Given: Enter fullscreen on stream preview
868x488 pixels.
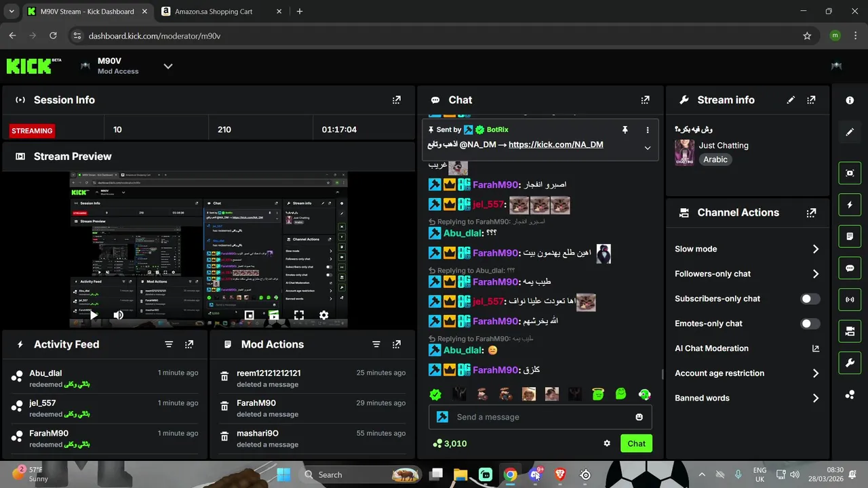Looking at the screenshot, I should point(299,315).
